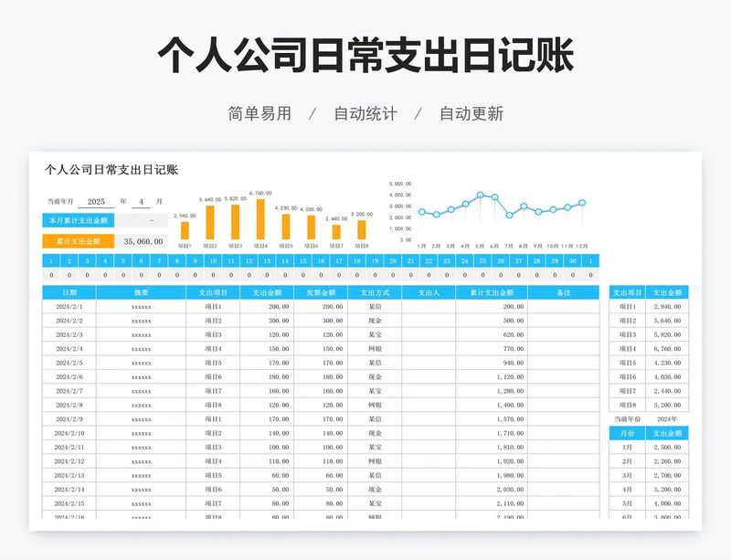
Task: Click the 项目7 bar labeled 2,440.00 in chart
Action: pos(336,232)
